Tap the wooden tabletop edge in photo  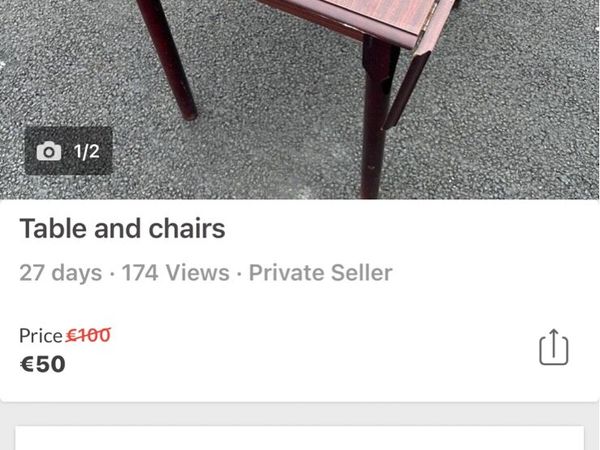(356, 21)
